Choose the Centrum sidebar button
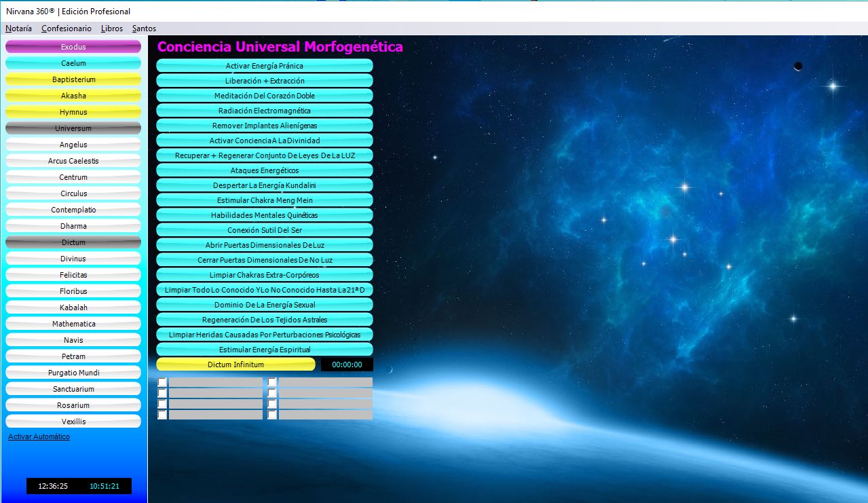This screenshot has width=868, height=503. point(73,177)
